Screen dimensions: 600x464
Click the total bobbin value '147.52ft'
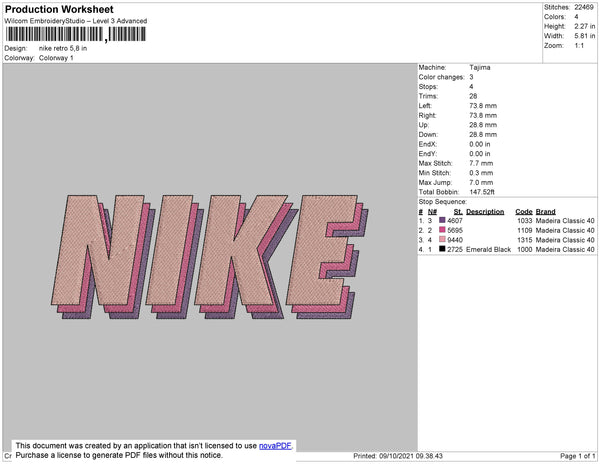coord(482,192)
